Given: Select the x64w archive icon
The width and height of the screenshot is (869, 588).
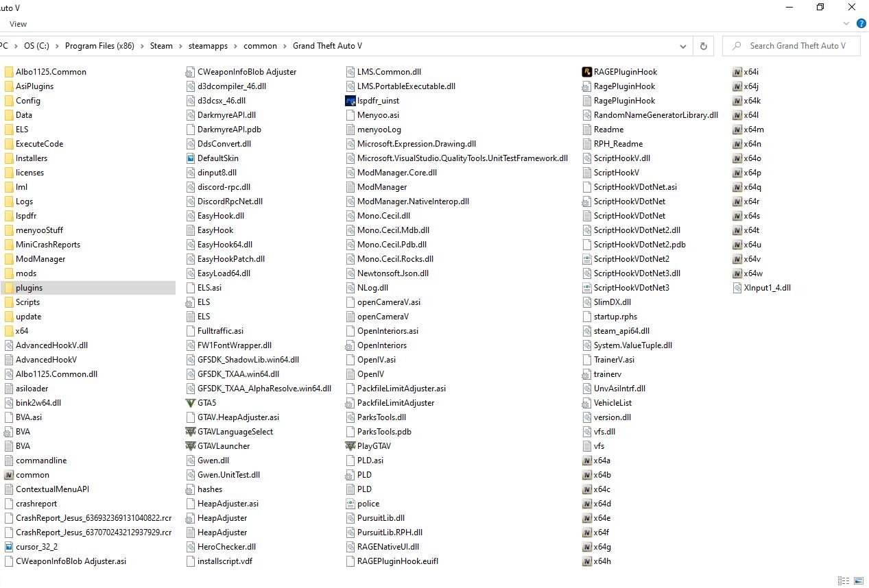Looking at the screenshot, I should click(x=737, y=273).
